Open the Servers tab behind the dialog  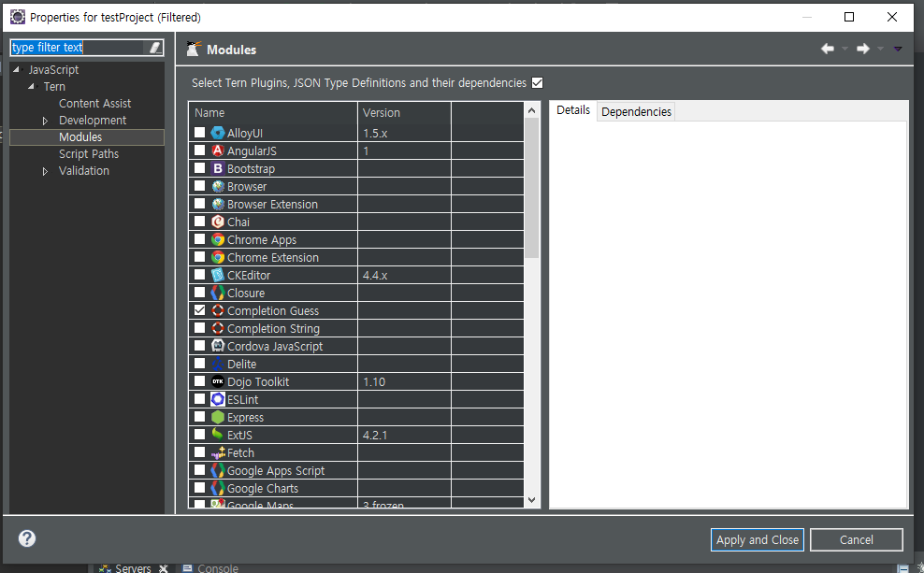pos(133,567)
